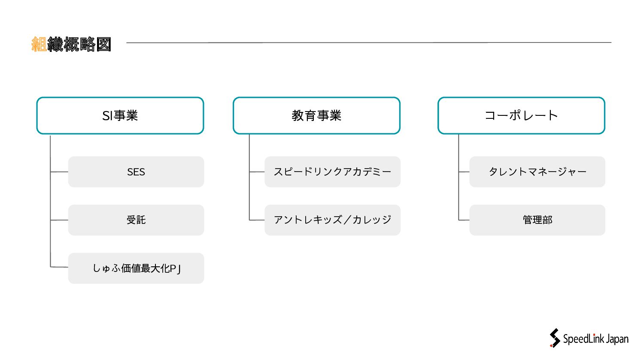Click the 受託 box
This screenshot has width=644, height=362.
136,220
